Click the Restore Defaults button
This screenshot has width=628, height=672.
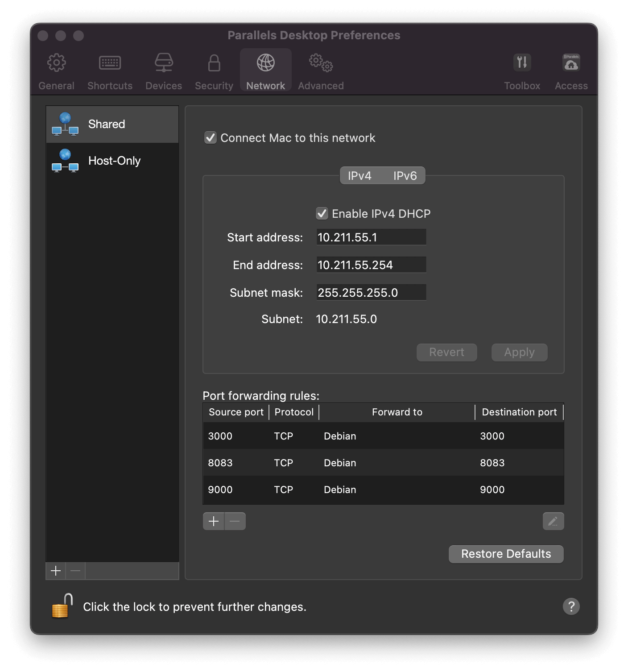[505, 554]
